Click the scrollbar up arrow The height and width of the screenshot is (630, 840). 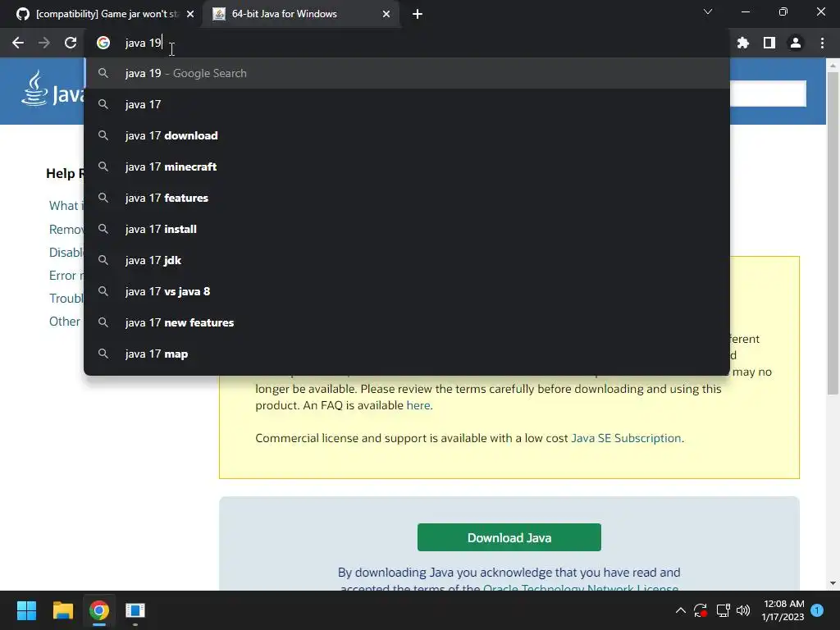click(x=833, y=65)
